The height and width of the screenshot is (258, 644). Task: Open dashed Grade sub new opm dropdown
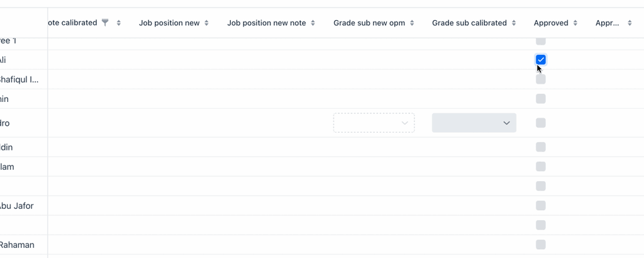(x=374, y=123)
